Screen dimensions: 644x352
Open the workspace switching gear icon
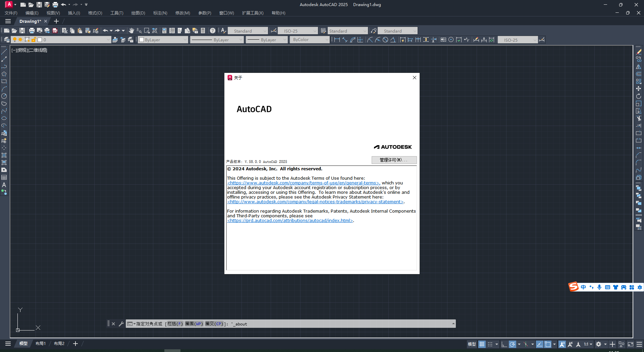coord(599,344)
